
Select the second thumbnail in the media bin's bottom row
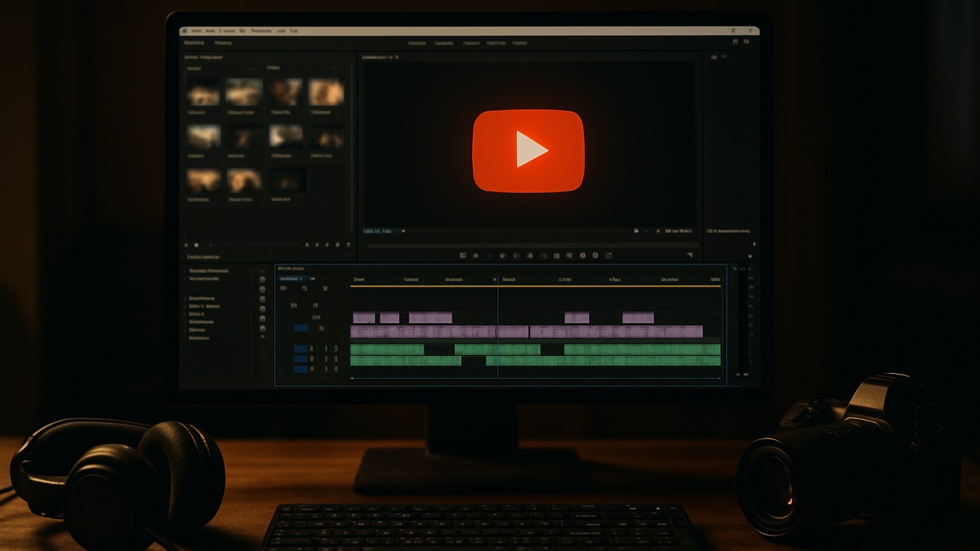point(244,180)
